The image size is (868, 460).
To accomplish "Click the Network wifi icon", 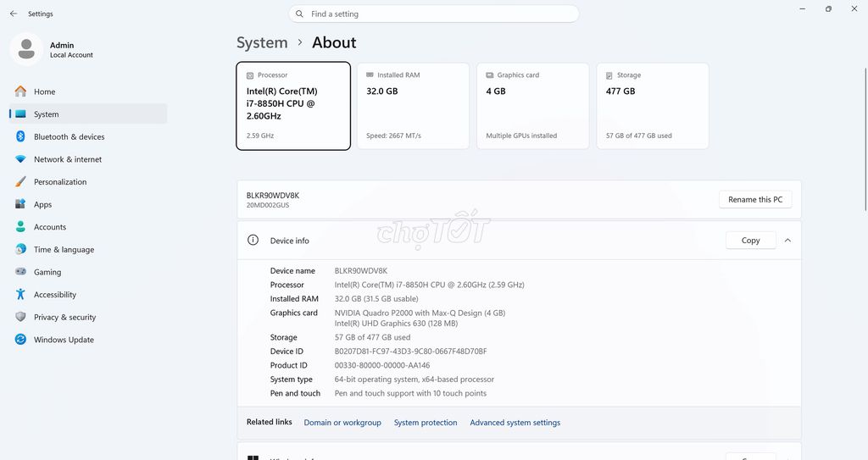I will [20, 159].
